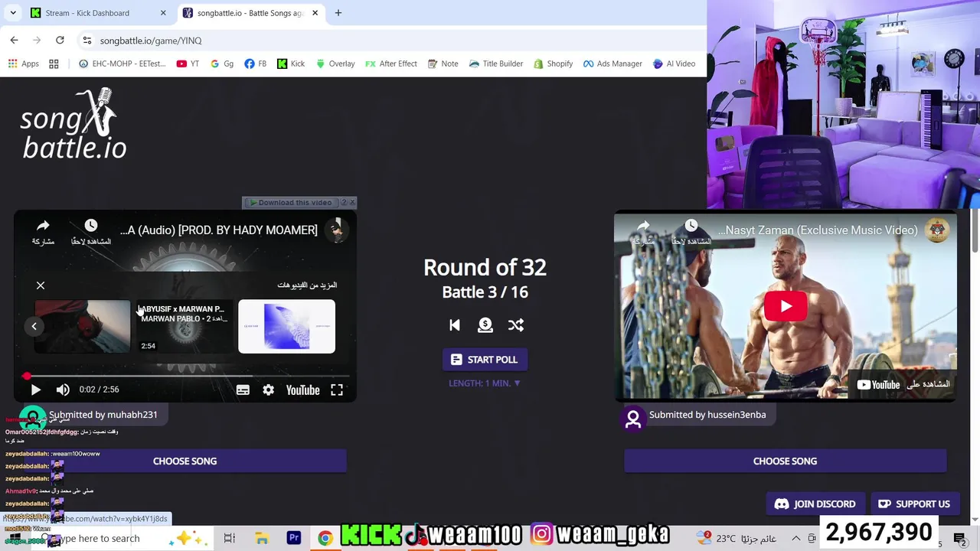Screen dimensions: 980x551
Task: Go back in browser history
Action: click(15, 41)
